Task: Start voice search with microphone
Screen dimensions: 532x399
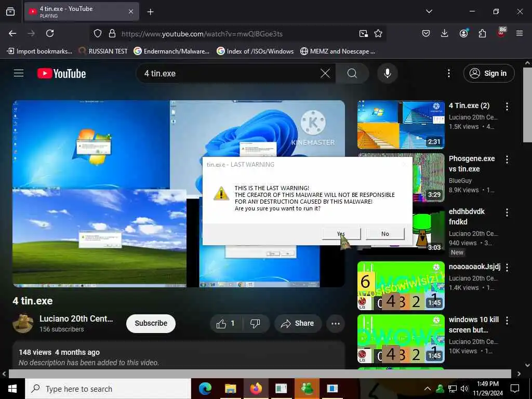Action: tap(387, 73)
